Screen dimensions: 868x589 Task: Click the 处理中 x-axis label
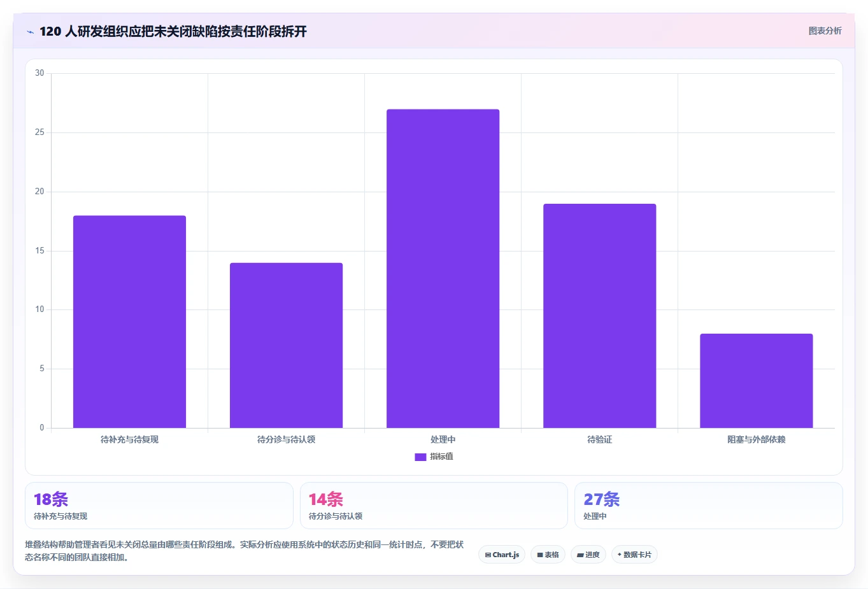tap(443, 439)
